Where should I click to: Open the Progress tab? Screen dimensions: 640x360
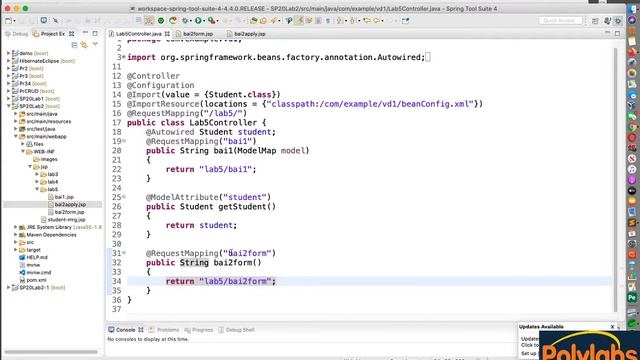point(199,330)
